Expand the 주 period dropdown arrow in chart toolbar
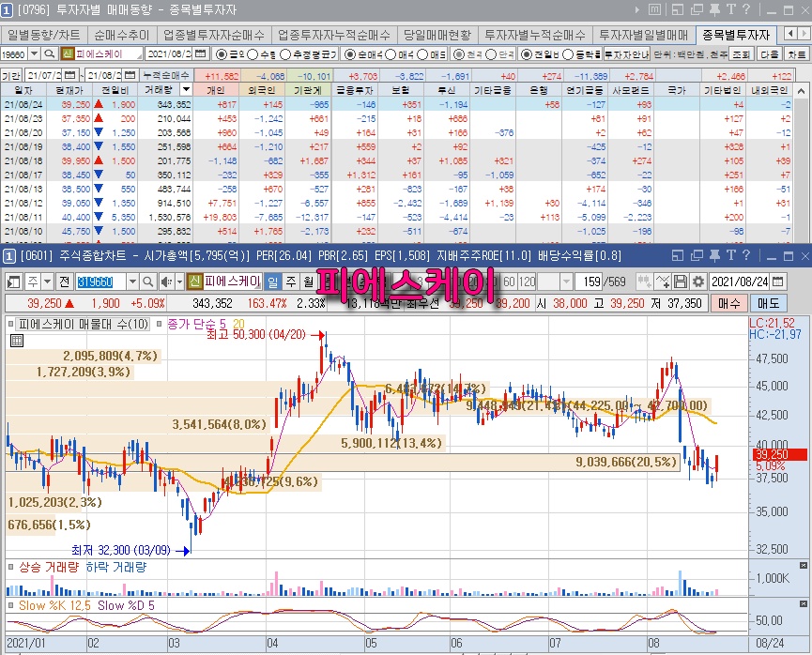 pos(48,282)
